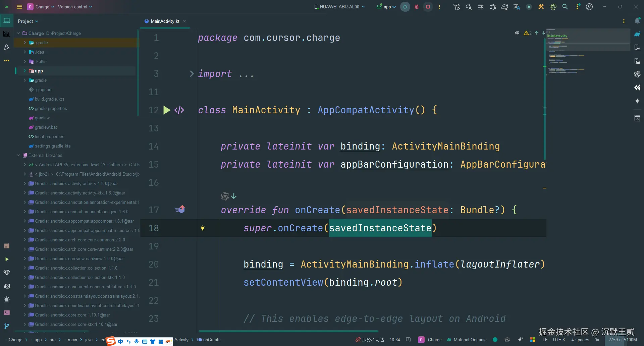This screenshot has width=644, height=346.
Task: Open editor tab options menu
Action: tap(624, 21)
